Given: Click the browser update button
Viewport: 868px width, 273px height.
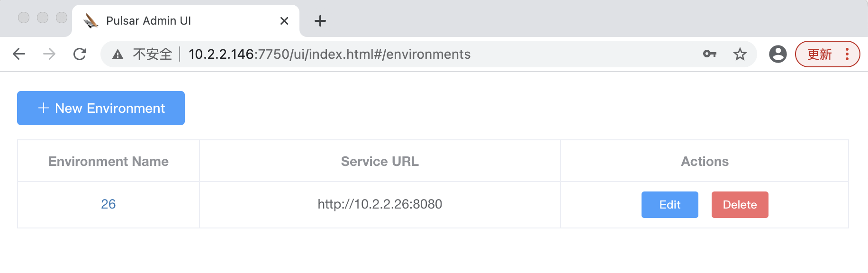Looking at the screenshot, I should 820,54.
